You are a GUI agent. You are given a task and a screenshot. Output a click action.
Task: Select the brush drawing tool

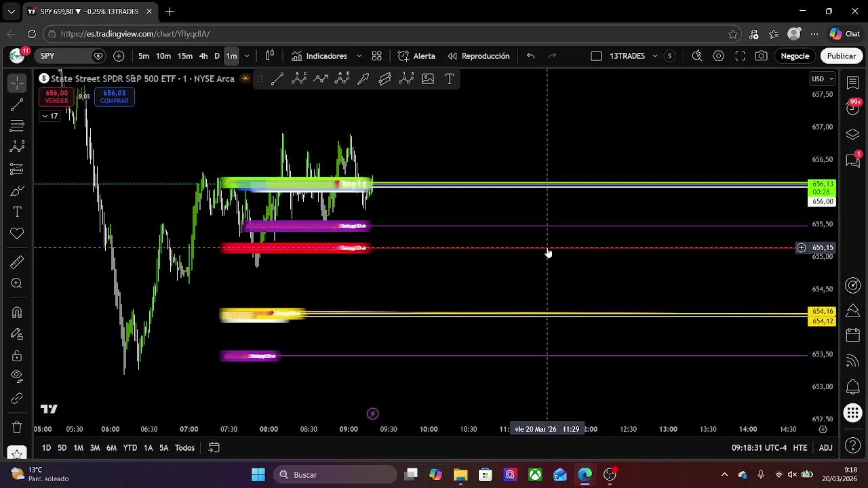pyautogui.click(x=17, y=190)
